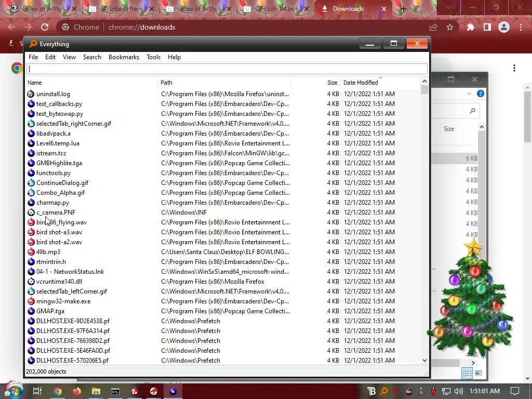The width and height of the screenshot is (532, 399).
Task: Open the Help menu in Everything
Action: (174, 57)
